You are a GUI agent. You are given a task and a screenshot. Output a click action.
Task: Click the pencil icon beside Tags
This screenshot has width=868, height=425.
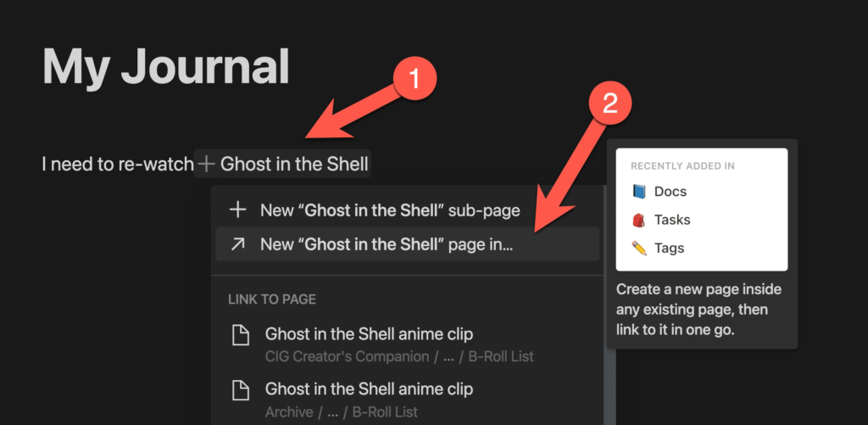pyautogui.click(x=639, y=249)
